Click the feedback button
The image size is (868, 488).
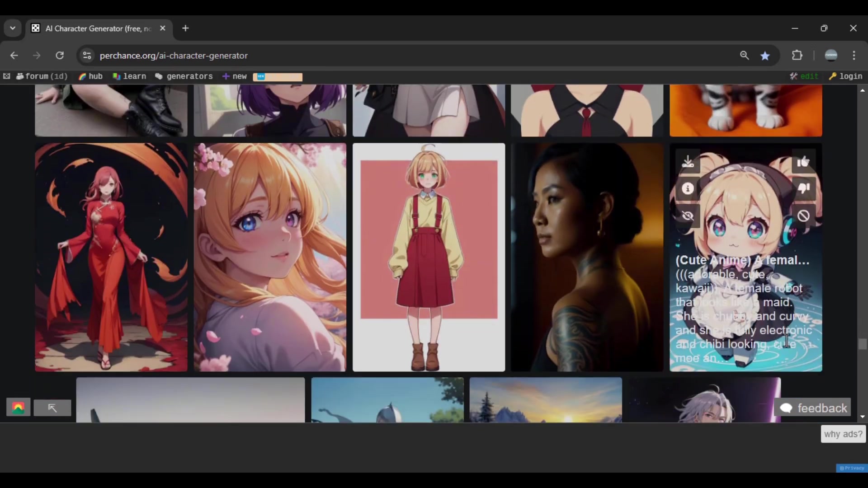pyautogui.click(x=813, y=408)
